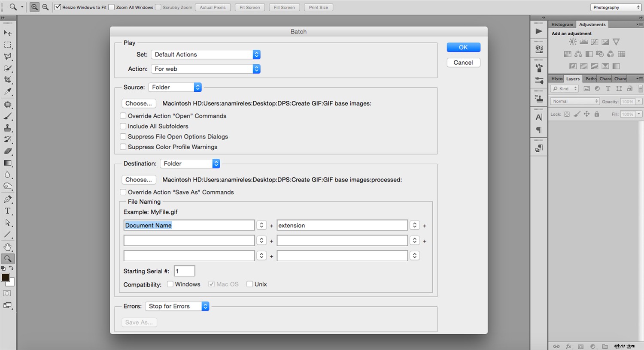Enable Windows filename compatibility
Screen dimensions: 644x350
point(170,284)
